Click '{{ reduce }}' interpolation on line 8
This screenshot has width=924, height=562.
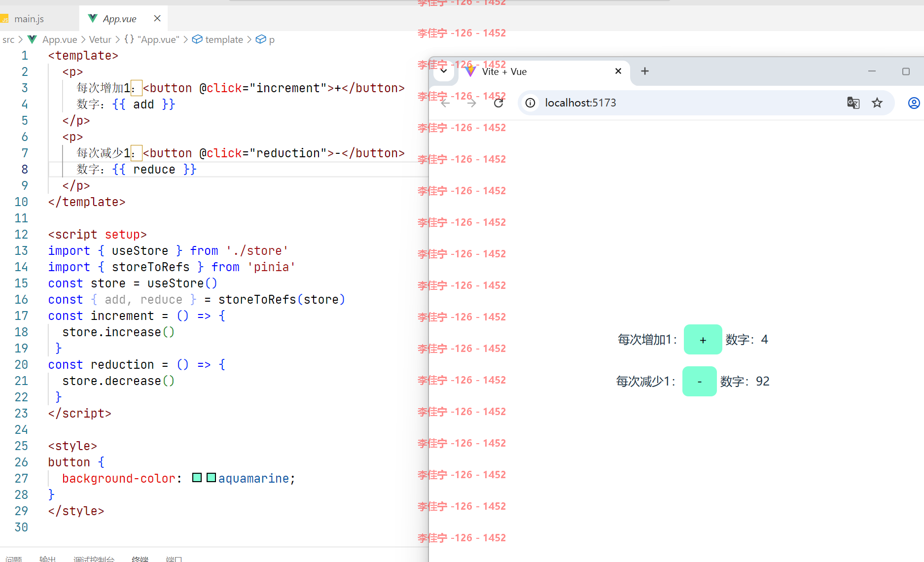click(x=154, y=169)
